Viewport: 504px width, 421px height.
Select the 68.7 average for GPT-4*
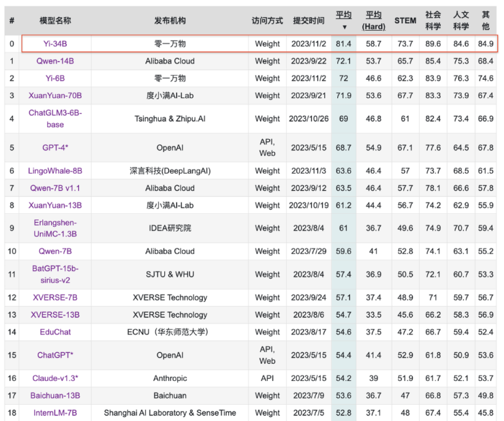pos(344,148)
